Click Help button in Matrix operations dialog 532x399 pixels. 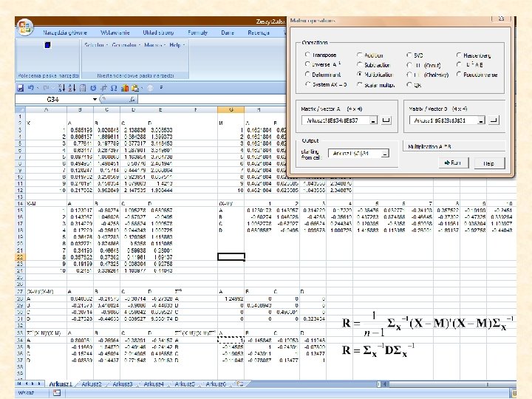click(489, 163)
